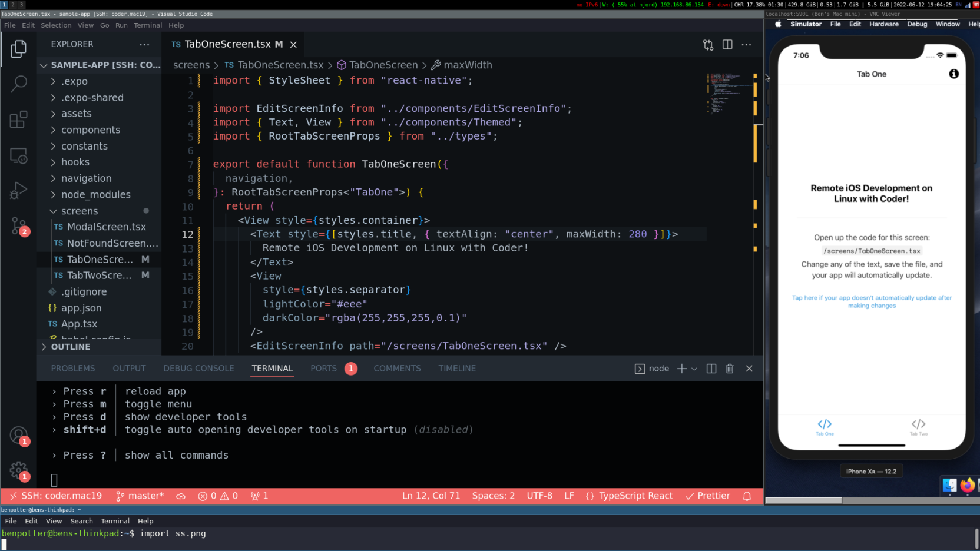Image resolution: width=980 pixels, height=551 pixels.
Task: Open the Search view in activity bar
Action: point(18,84)
